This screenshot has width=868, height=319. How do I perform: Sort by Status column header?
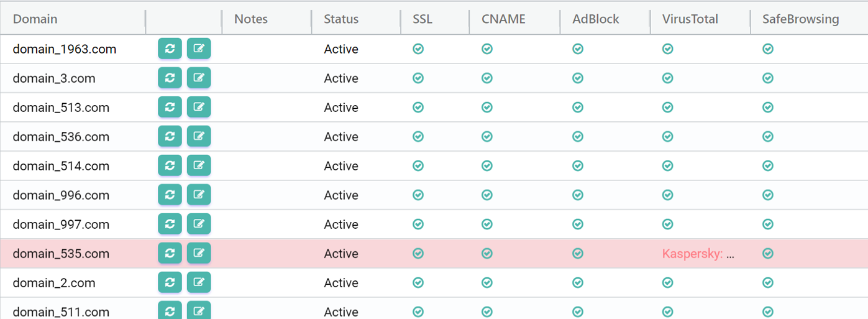(341, 19)
